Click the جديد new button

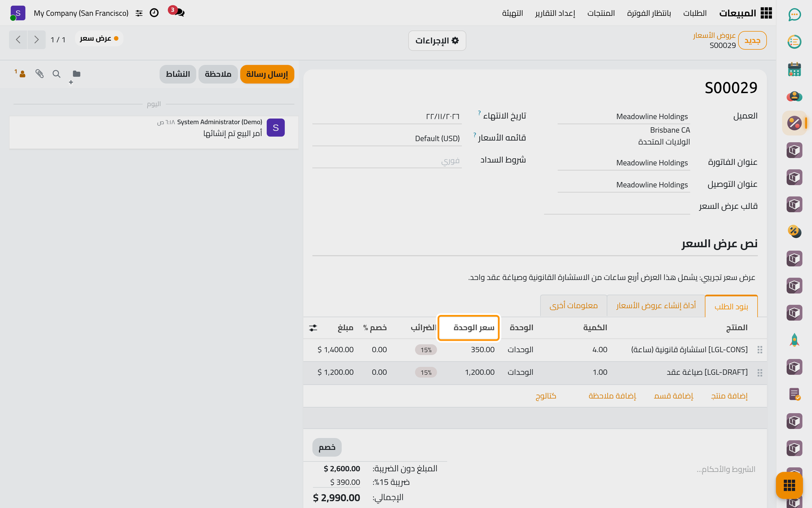coord(752,41)
